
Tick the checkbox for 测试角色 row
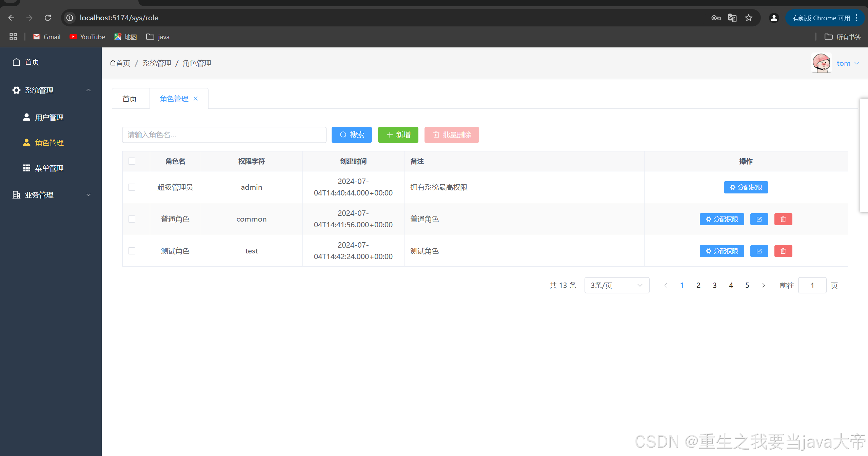(x=132, y=251)
